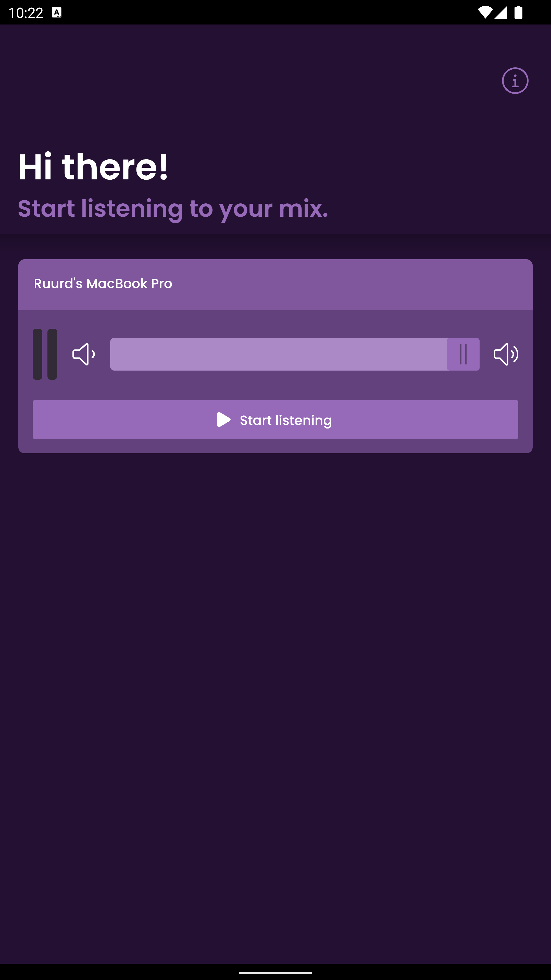Start listening to the mix
Viewport: 551px width, 980px height.
(x=275, y=420)
